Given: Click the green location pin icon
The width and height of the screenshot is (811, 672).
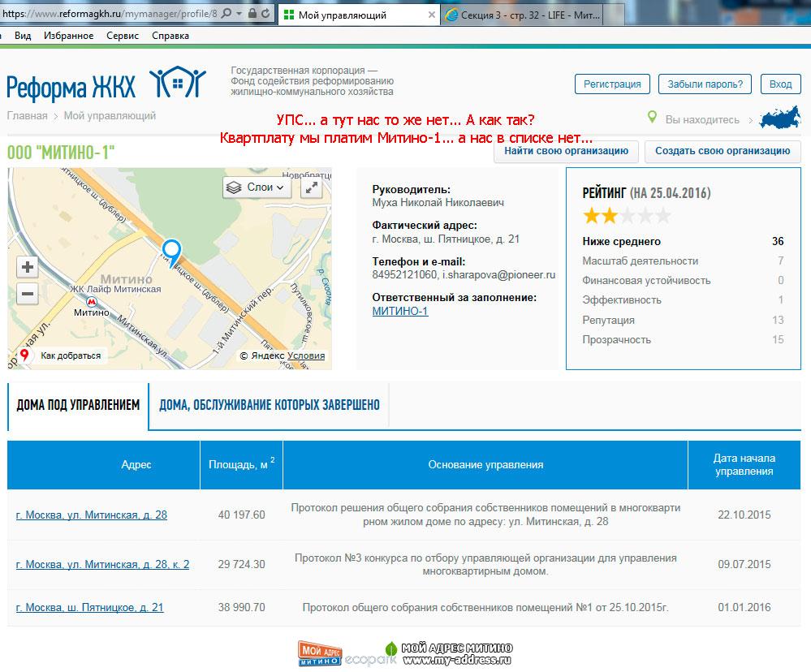Looking at the screenshot, I should click(x=653, y=118).
